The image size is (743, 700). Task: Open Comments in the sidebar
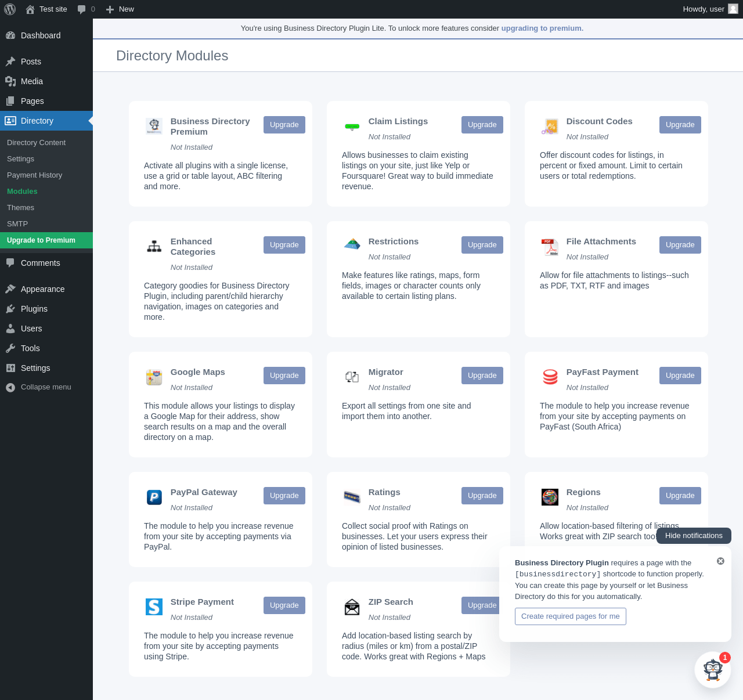coord(46,263)
